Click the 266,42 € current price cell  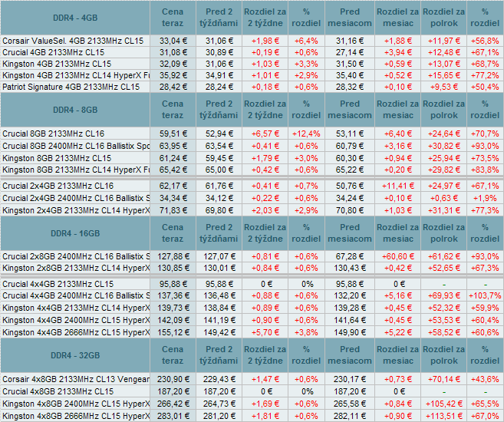pos(173,404)
